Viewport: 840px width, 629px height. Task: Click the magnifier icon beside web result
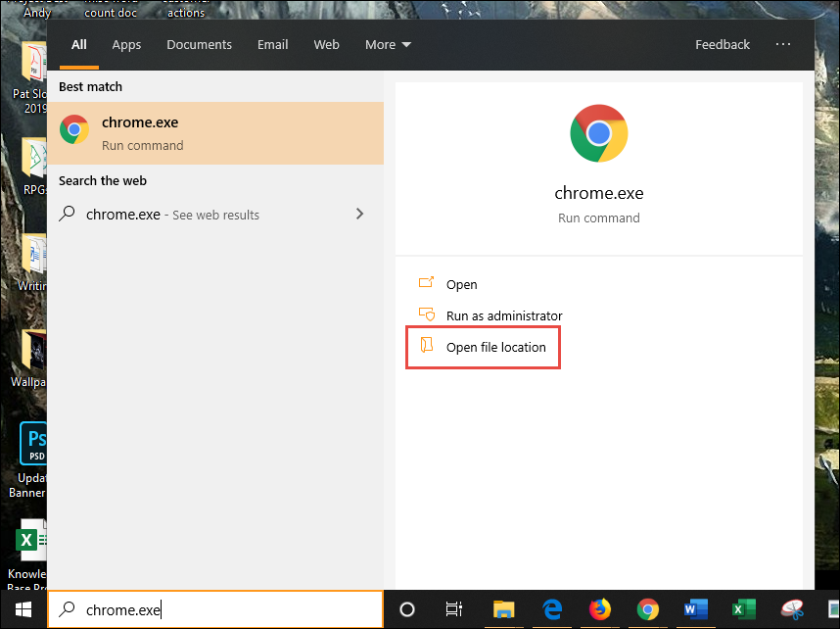point(67,214)
